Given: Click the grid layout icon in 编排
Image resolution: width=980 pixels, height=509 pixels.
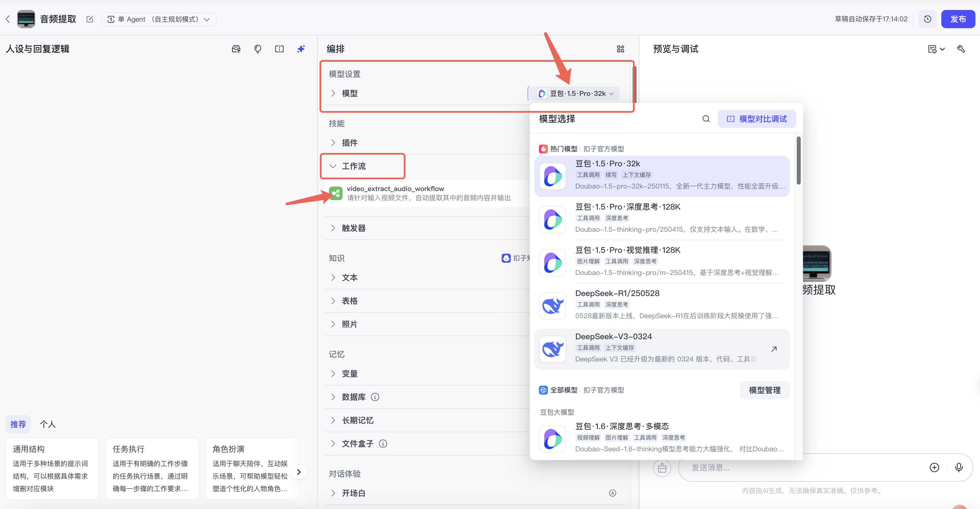Looking at the screenshot, I should 621,49.
